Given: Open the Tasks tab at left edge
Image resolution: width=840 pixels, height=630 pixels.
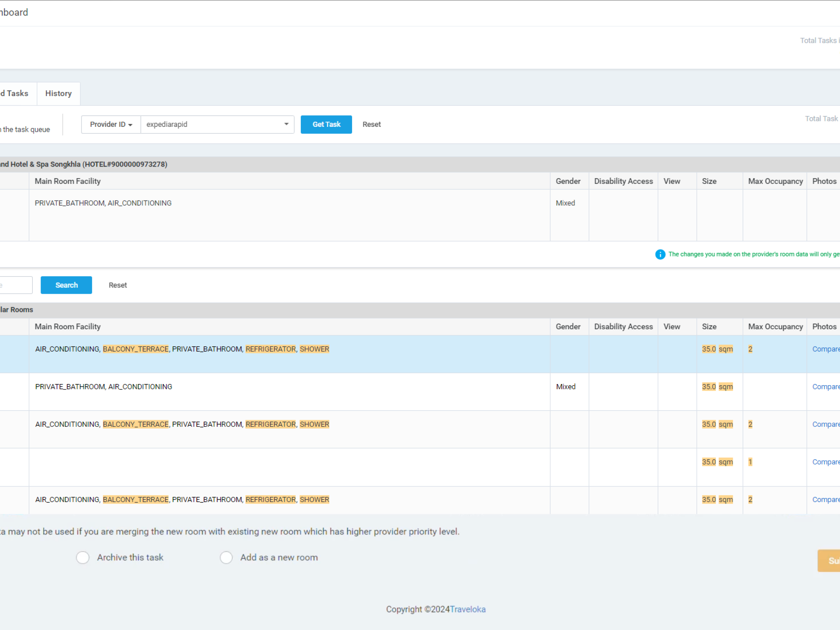Looking at the screenshot, I should (x=15, y=93).
